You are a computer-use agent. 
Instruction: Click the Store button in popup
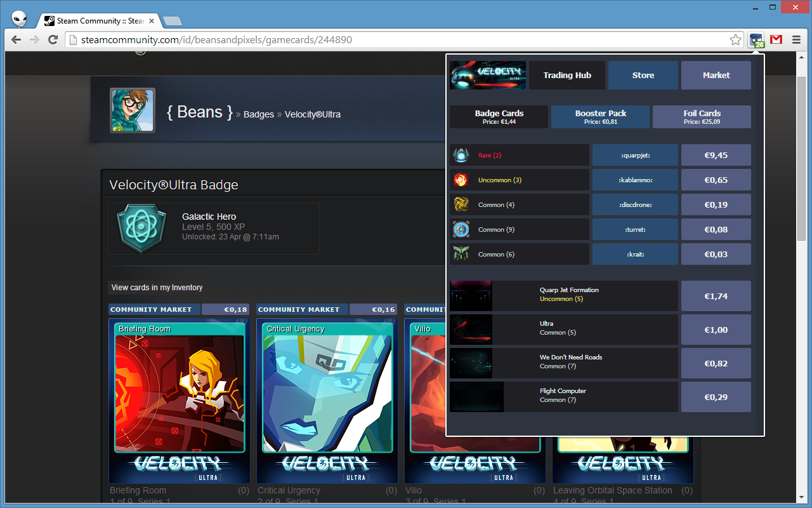coord(643,76)
